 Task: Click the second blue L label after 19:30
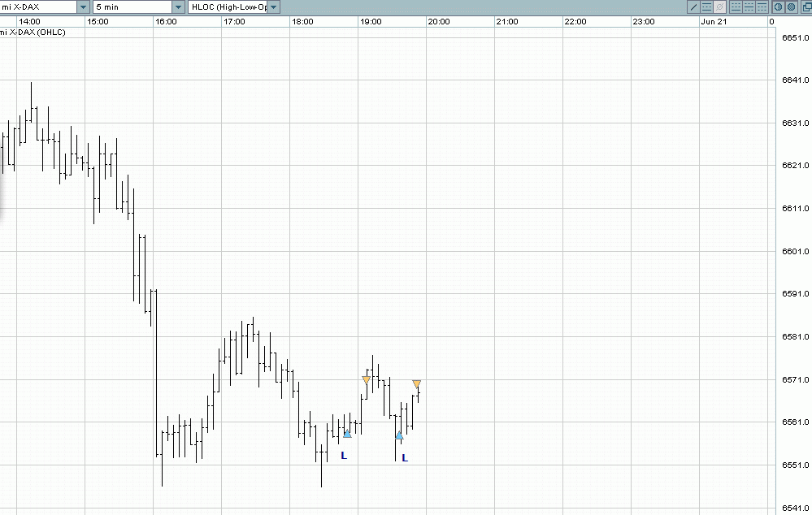(405, 458)
